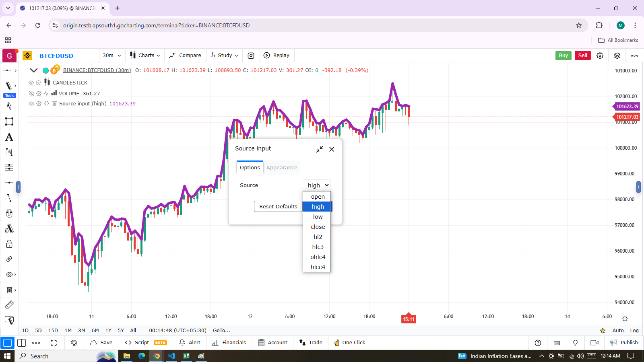
Task: Show the hidden VOLUME indicator
Action: point(31,93)
